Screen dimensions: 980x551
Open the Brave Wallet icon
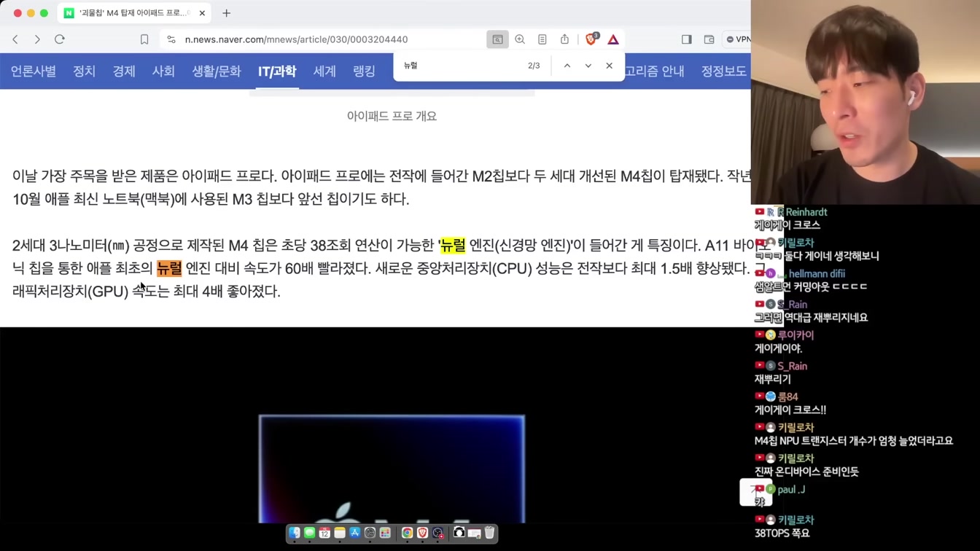[x=709, y=39]
